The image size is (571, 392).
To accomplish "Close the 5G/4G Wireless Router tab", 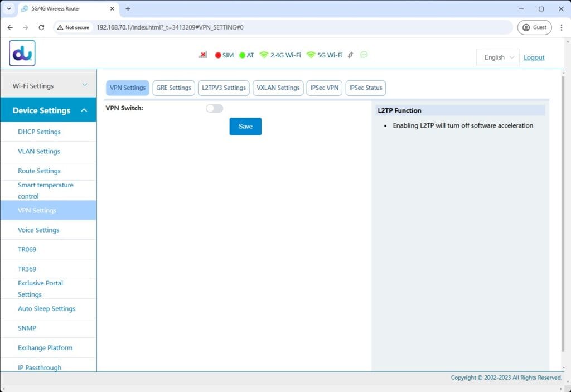I will click(x=112, y=9).
